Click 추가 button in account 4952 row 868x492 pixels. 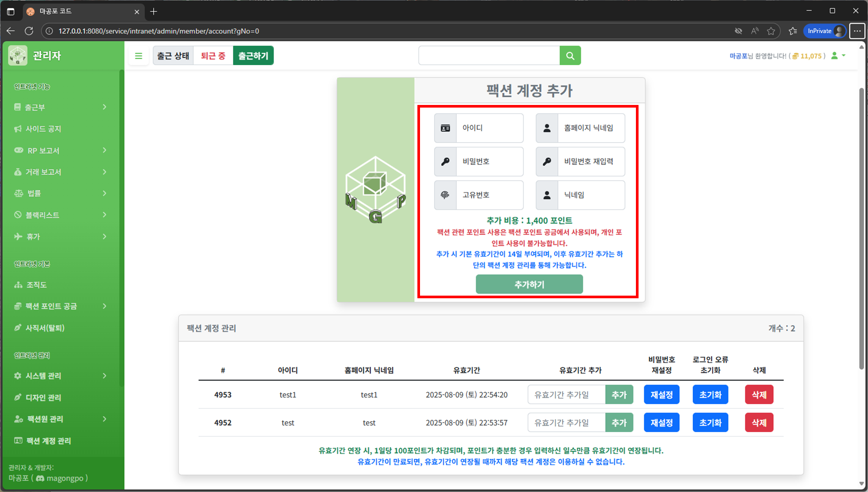pos(619,423)
